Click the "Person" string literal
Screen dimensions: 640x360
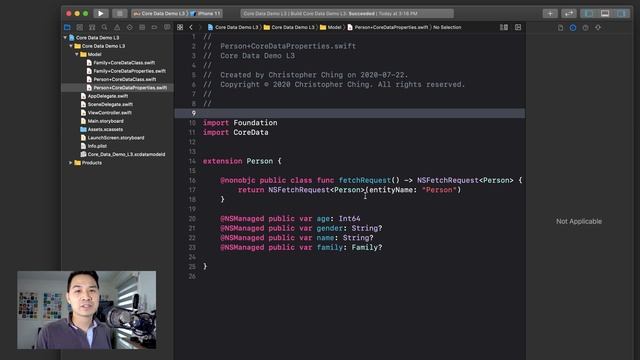point(439,190)
